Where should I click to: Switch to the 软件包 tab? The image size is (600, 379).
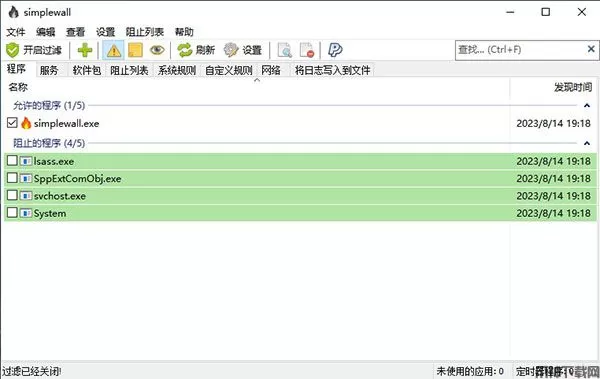pyautogui.click(x=87, y=70)
